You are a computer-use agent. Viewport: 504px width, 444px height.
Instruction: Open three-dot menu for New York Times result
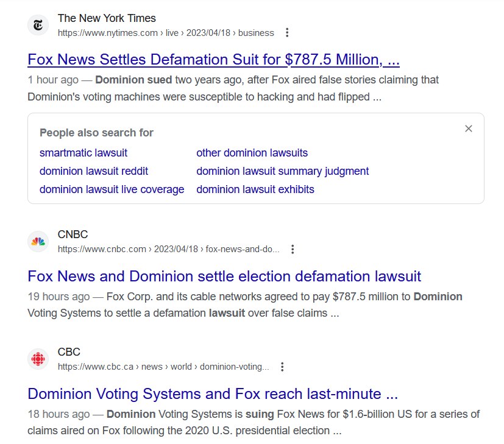[x=288, y=33]
